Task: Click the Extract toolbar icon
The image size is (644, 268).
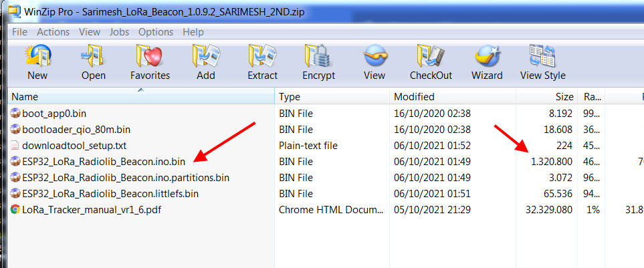Action: (262, 56)
